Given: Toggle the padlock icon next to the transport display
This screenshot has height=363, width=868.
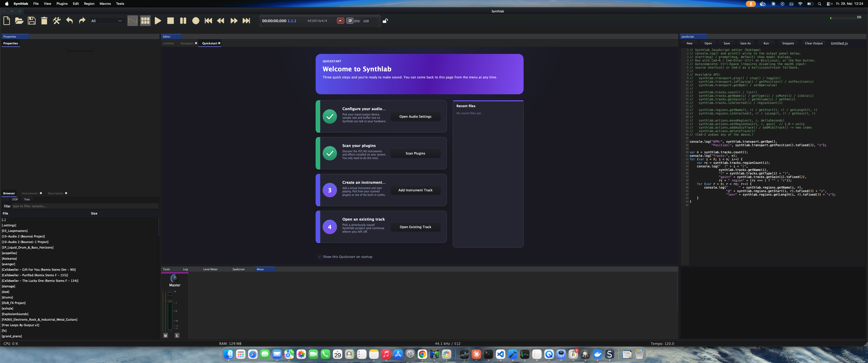Looking at the screenshot, I should point(385,21).
